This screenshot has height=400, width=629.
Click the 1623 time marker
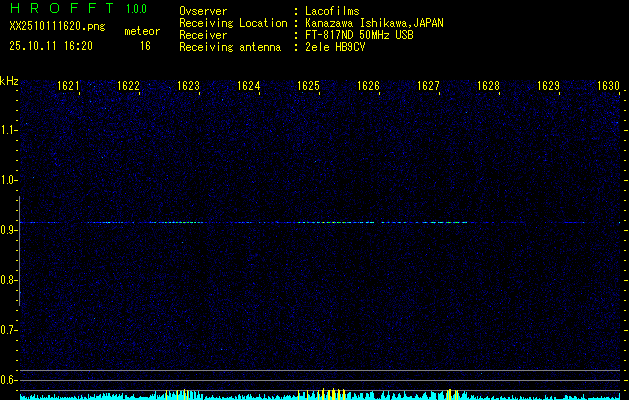pos(189,87)
